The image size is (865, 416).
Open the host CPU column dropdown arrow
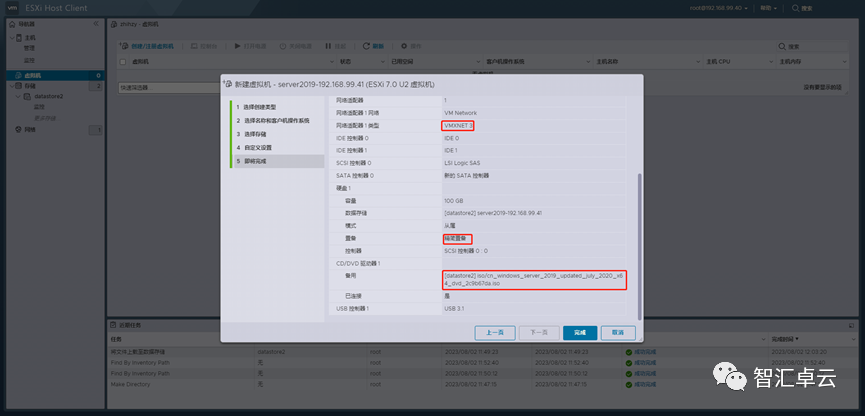point(771,62)
